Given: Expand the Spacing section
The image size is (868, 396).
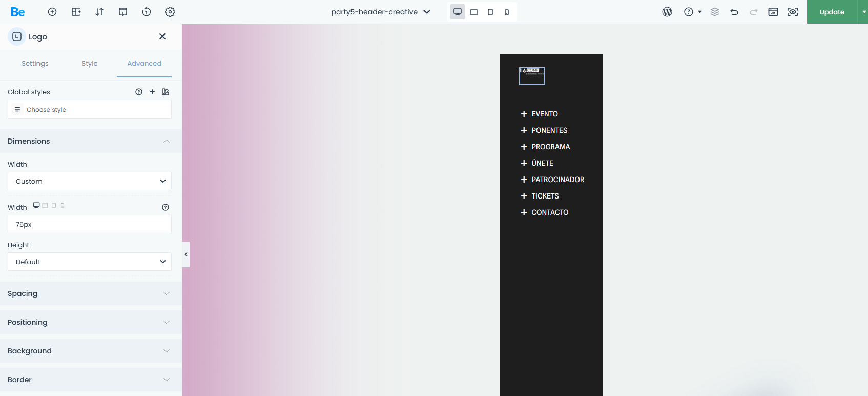Looking at the screenshot, I should click(x=91, y=293).
